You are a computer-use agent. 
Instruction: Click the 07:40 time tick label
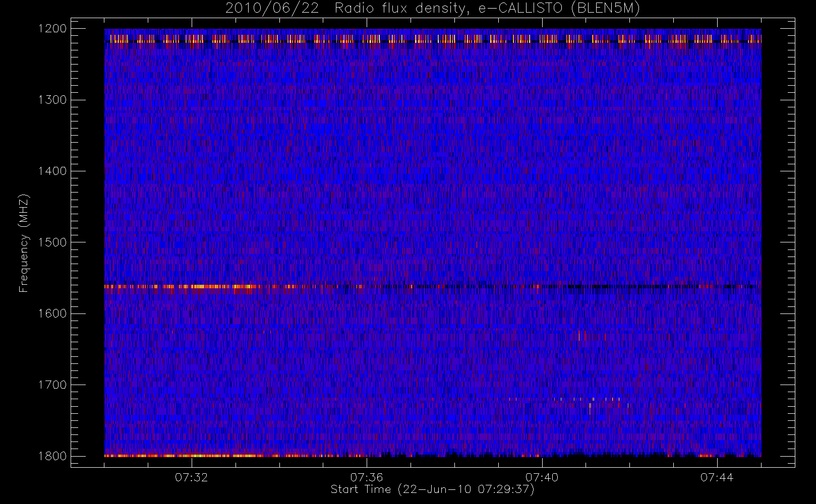pyautogui.click(x=542, y=477)
